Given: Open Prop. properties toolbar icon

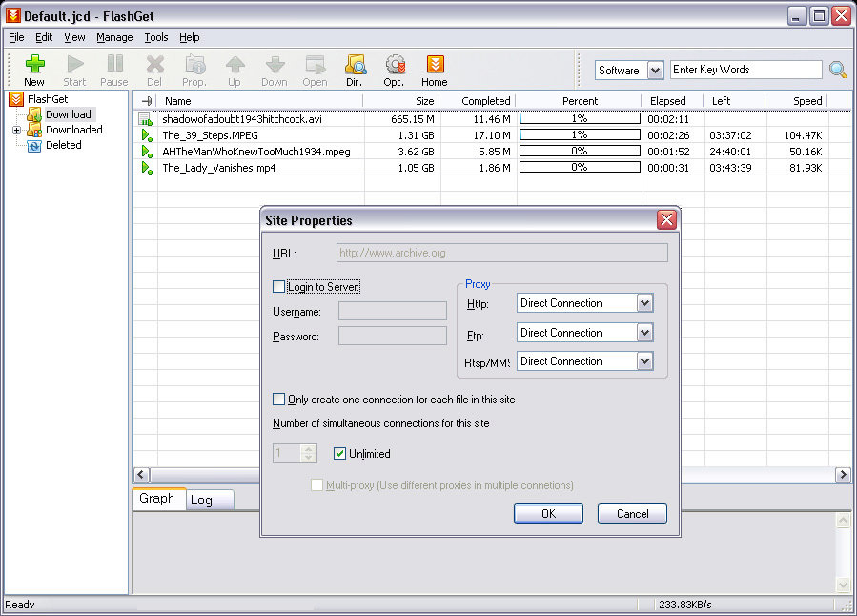Looking at the screenshot, I should click(194, 65).
